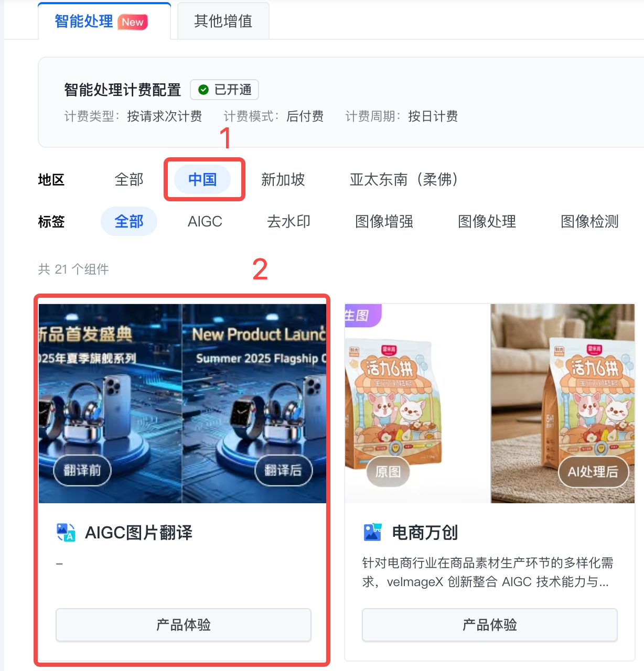Screen dimensions: 644x671
Task: Select 全部 under 地区 filter
Action: (129, 179)
